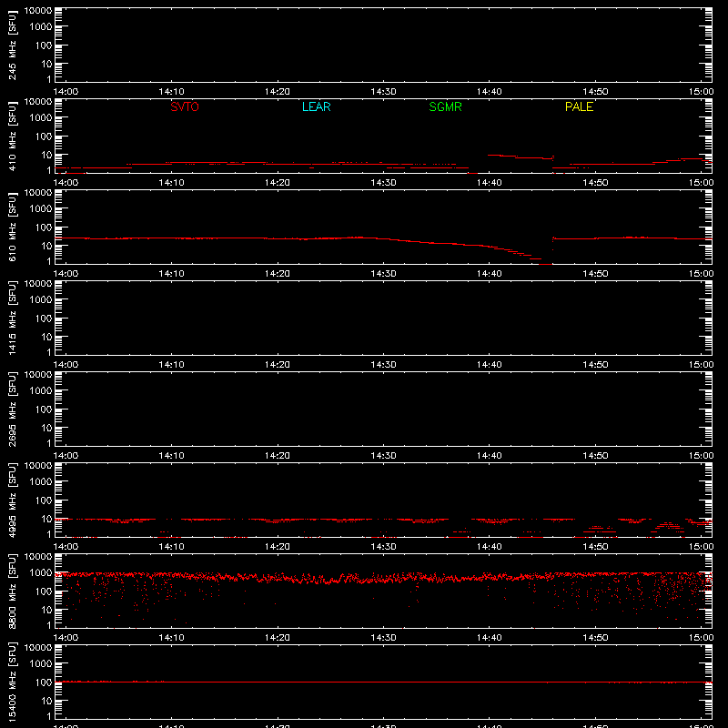Click 14:10 tick label under 410 MHz panel
728x728 pixels.
point(171,183)
